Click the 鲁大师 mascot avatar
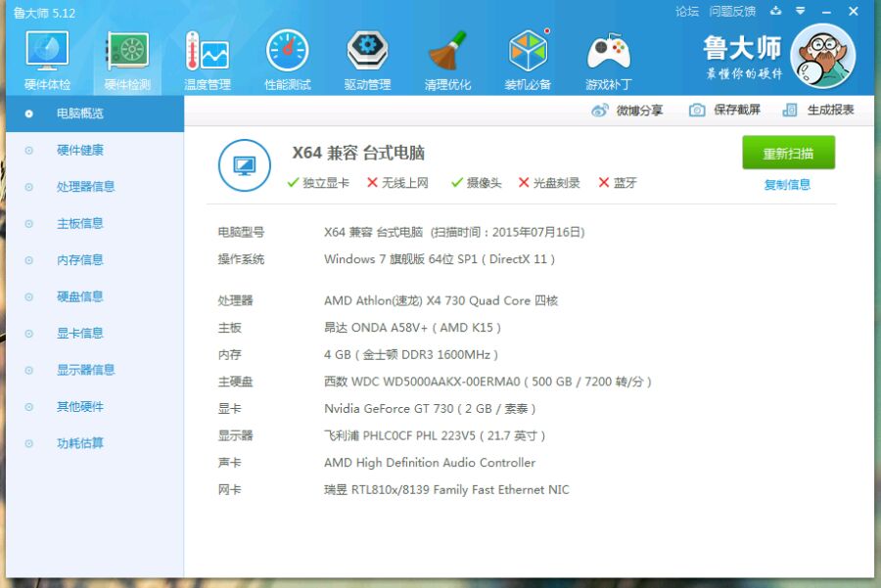The height and width of the screenshot is (588, 881). 823,56
